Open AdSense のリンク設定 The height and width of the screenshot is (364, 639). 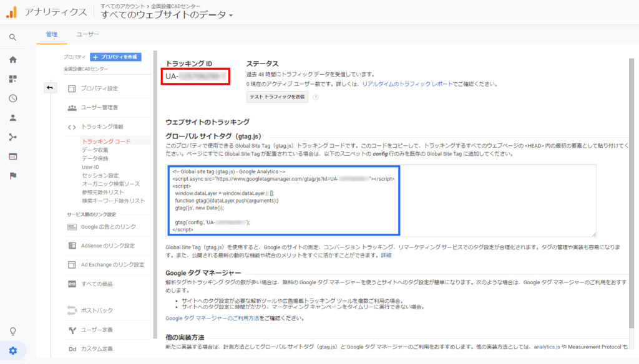[x=107, y=246]
